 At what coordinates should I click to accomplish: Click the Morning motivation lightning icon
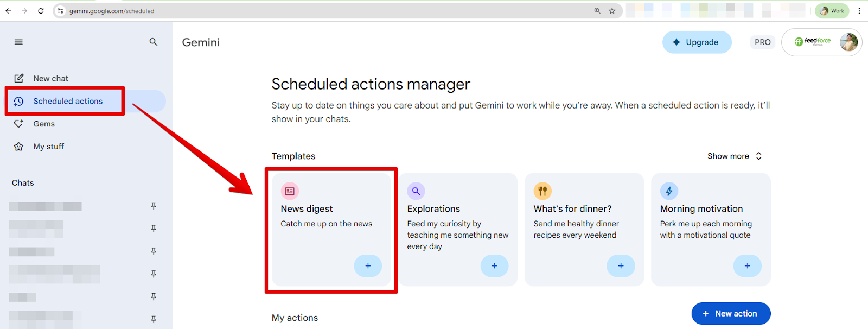(669, 191)
